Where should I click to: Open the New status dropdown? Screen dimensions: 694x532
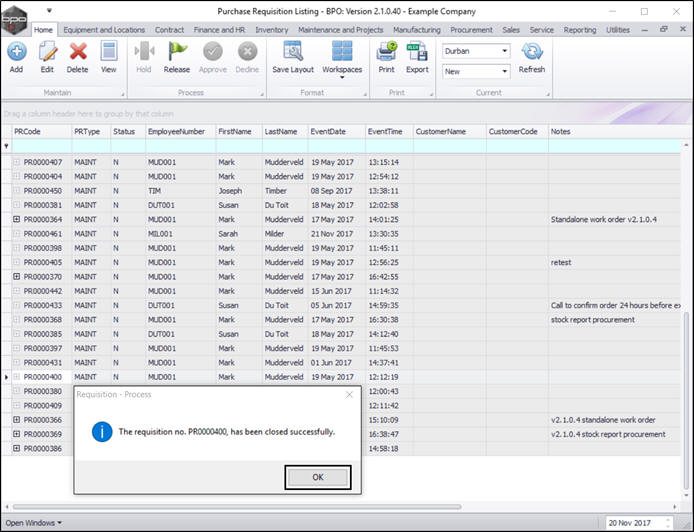(x=504, y=72)
